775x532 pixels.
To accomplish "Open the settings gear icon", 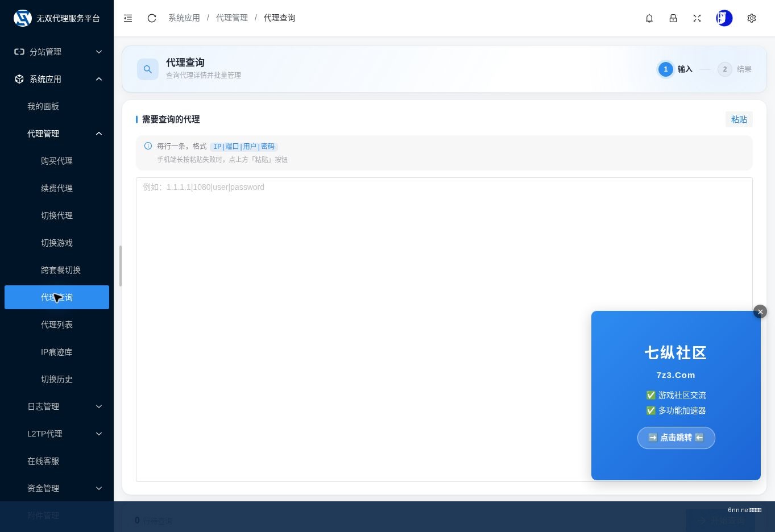I will 752,18.
